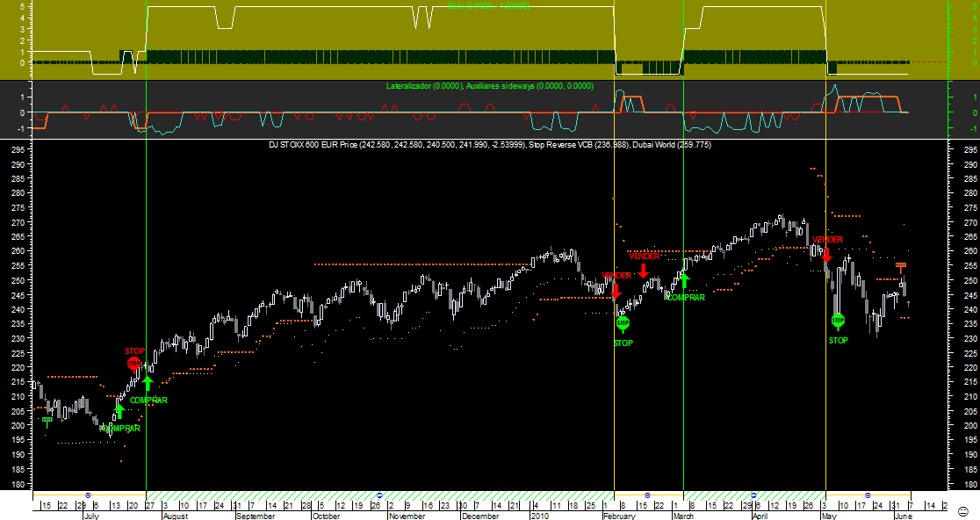Click the VENDER text label in May
This screenshot has width=980, height=520.
click(x=827, y=240)
